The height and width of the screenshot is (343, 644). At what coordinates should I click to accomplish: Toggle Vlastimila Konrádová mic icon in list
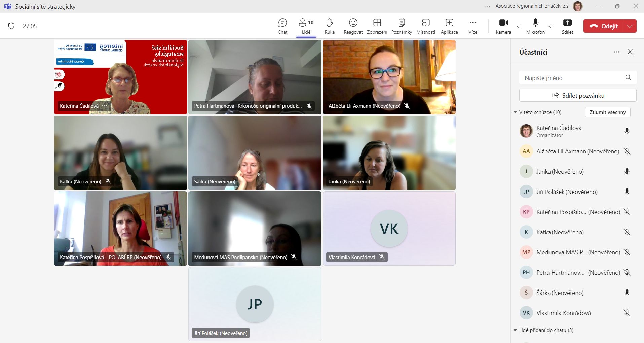[x=627, y=313]
